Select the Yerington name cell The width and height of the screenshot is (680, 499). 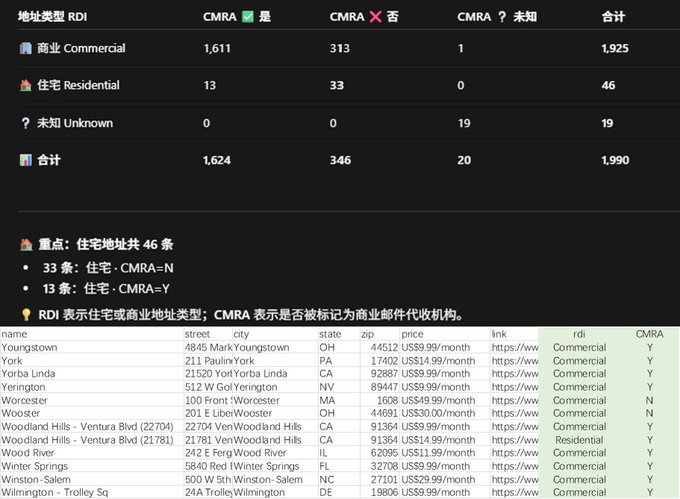[x=92, y=387]
